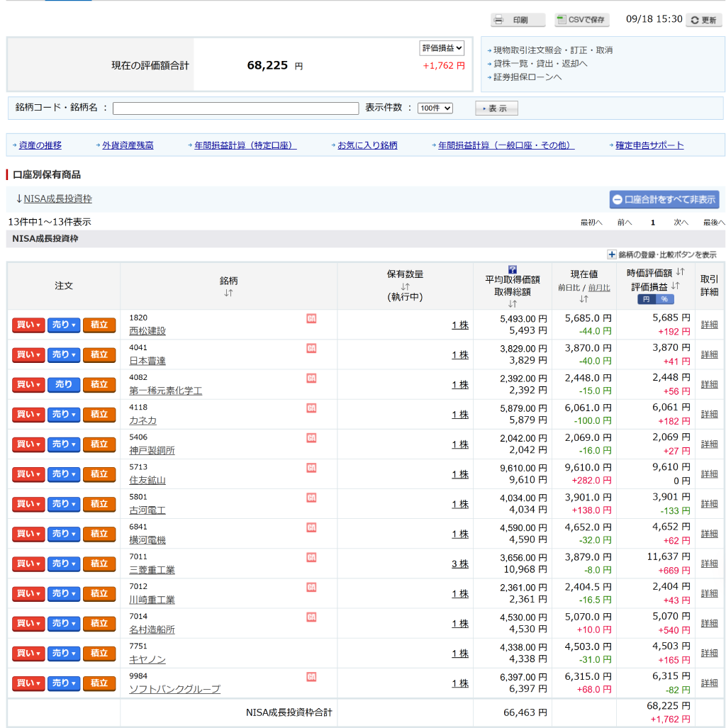Screen dimensions: 726x728
Task: Jump to the NISA成長投資枠 section link
Action: tap(57, 198)
